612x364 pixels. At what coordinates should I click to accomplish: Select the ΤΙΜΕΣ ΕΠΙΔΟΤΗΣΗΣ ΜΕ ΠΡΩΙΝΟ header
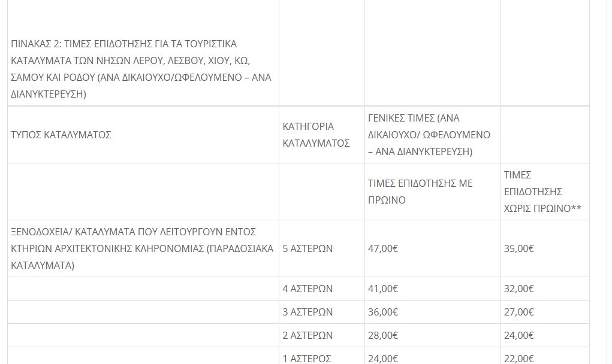click(x=420, y=192)
